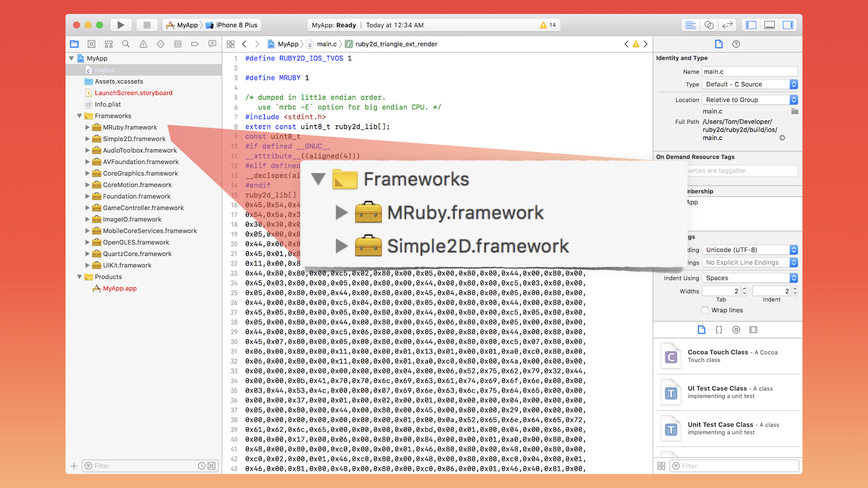Viewport: 868px width, 488px height.
Task: Jump to previous issue arrow
Action: (627, 44)
